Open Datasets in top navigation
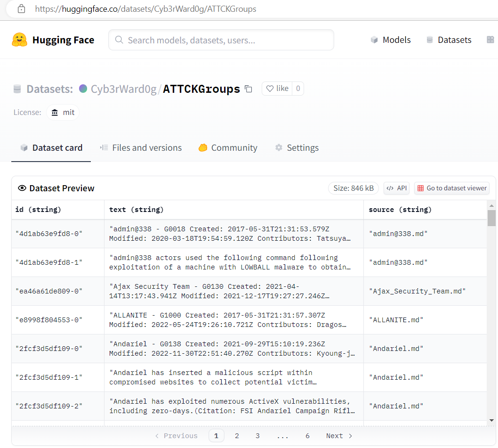Image resolution: width=498 pixels, height=448 pixels. pyautogui.click(x=449, y=40)
